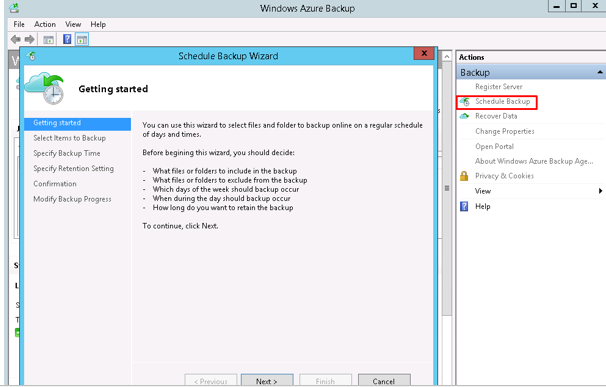Click About Windows Azure Backup Agent action
Screen dimensions: 606x387
click(534, 161)
